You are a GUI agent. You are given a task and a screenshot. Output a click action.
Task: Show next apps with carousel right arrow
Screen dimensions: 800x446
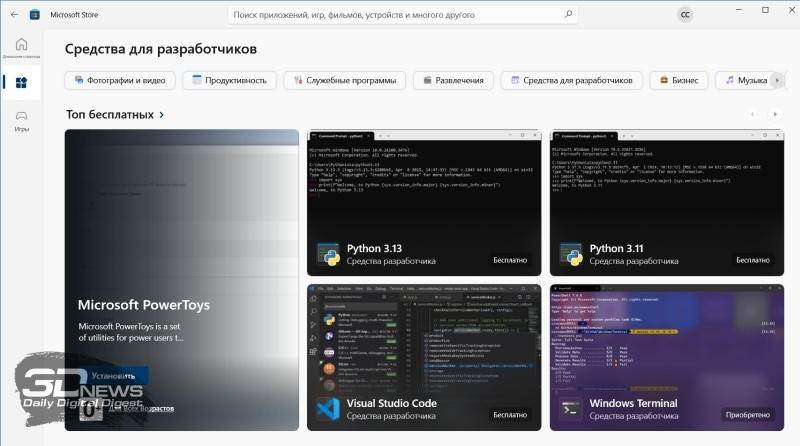point(777,115)
